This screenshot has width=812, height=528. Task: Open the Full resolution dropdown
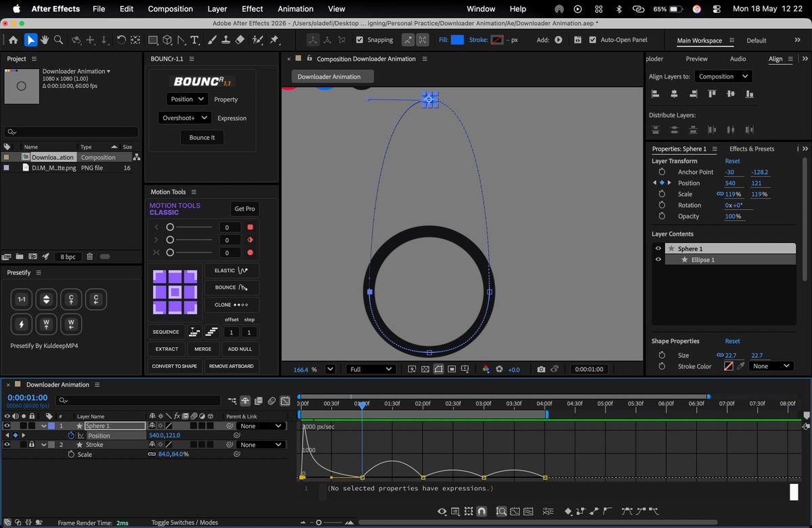point(370,369)
